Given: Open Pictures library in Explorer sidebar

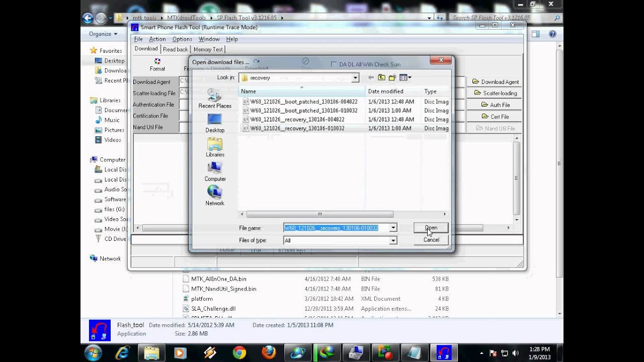Looking at the screenshot, I should (x=109, y=130).
